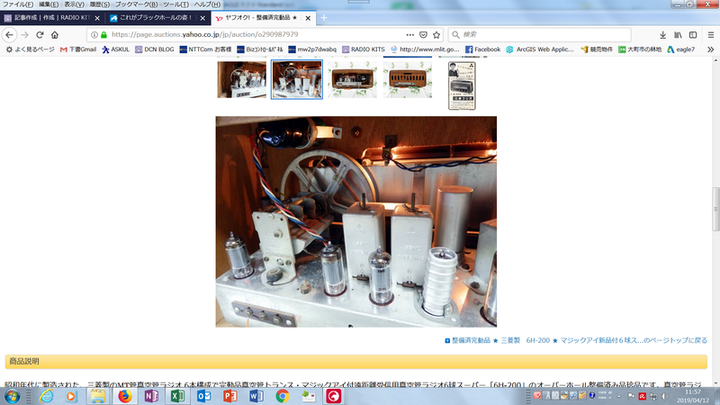Select the first radio chassis thumbnail
Screen dimensions: 720x405
click(x=242, y=79)
